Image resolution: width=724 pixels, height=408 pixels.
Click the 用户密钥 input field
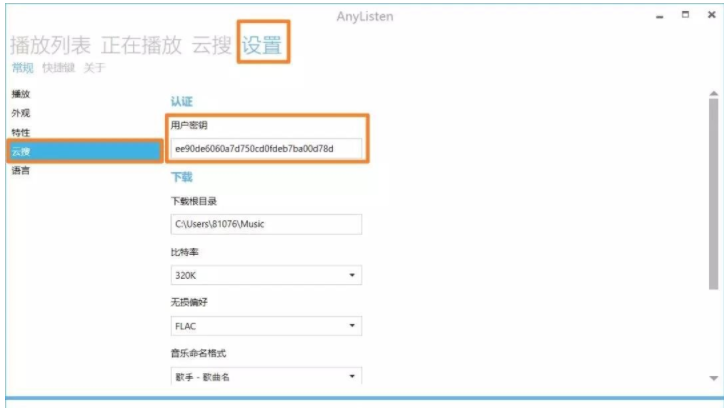coord(266,149)
